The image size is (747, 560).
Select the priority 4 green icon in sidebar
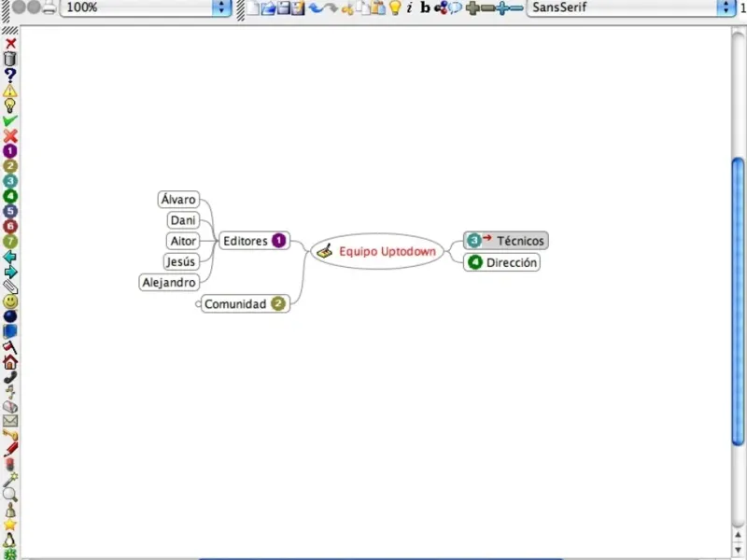click(x=10, y=196)
